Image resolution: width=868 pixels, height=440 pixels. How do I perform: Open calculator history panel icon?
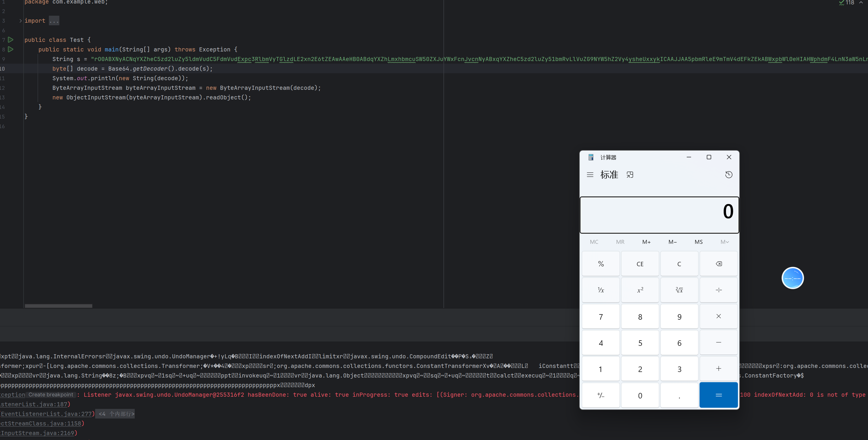pos(729,175)
